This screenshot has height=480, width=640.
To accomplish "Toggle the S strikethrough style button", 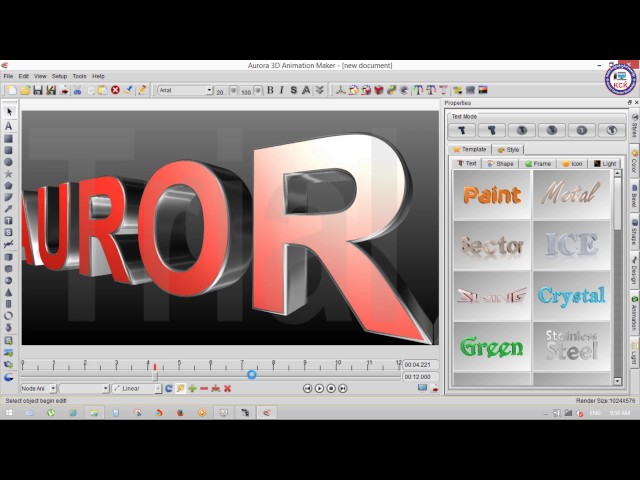I will pyautogui.click(x=293, y=90).
